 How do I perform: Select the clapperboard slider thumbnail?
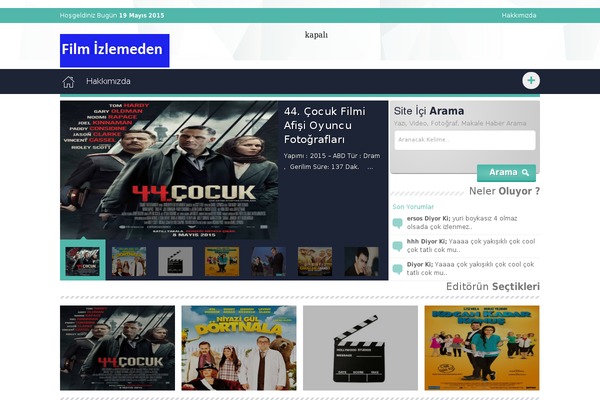click(175, 261)
